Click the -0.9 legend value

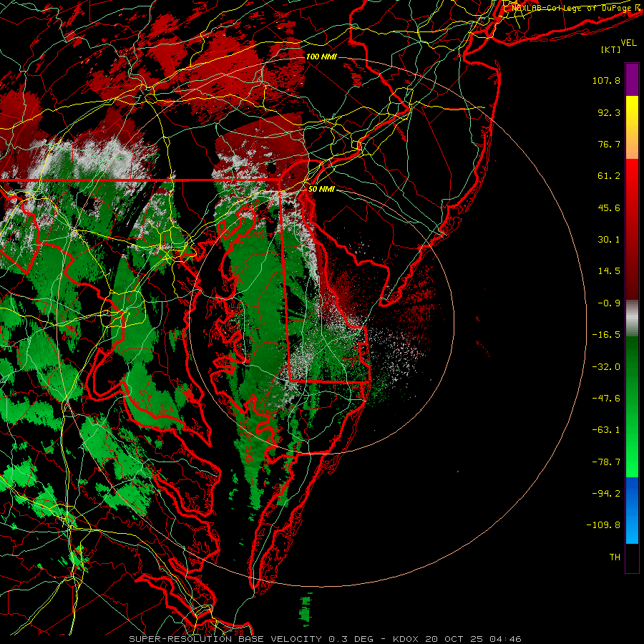pos(609,303)
